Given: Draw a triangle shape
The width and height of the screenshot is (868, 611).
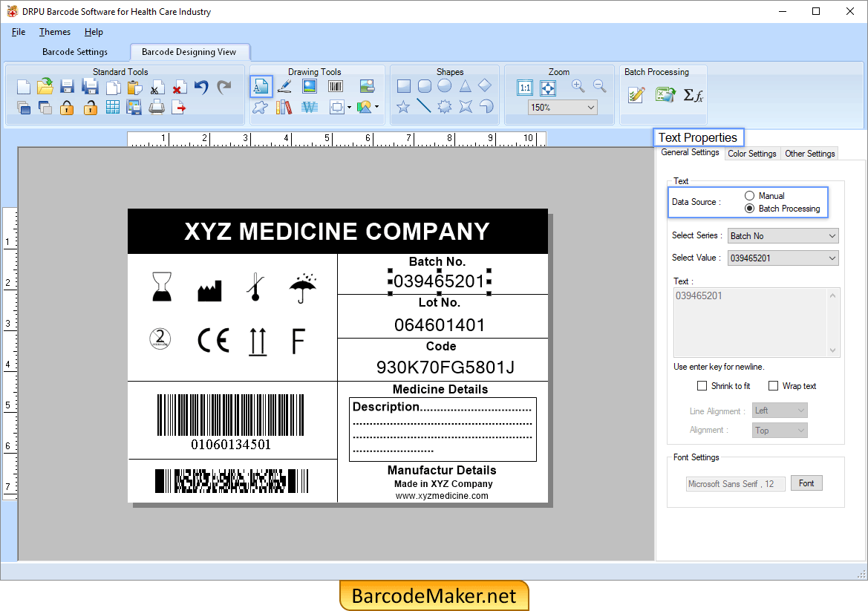Looking at the screenshot, I should click(x=465, y=86).
